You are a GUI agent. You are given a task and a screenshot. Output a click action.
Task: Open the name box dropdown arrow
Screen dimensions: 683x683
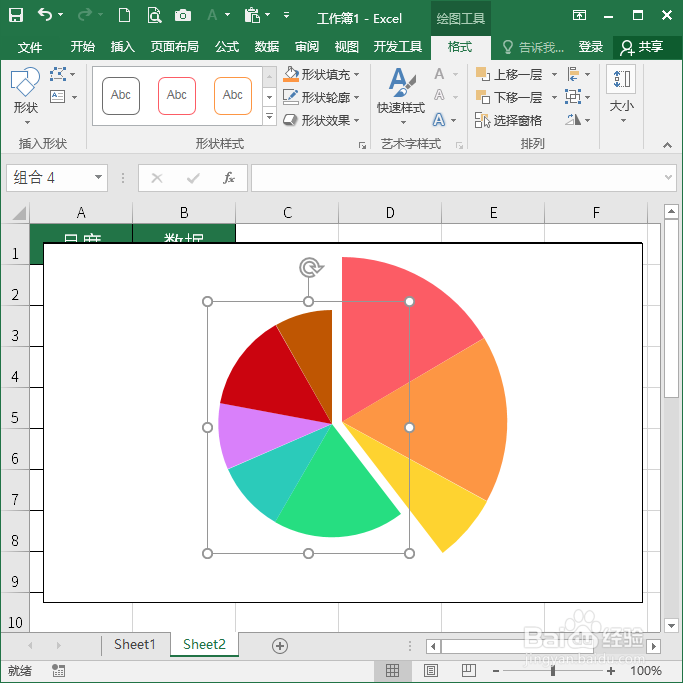(x=98, y=177)
